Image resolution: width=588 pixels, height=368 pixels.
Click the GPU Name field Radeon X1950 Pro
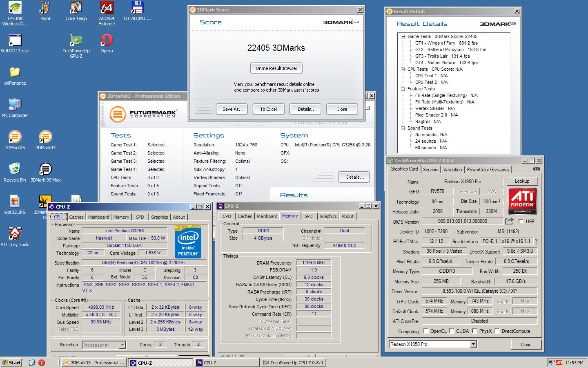(x=462, y=181)
